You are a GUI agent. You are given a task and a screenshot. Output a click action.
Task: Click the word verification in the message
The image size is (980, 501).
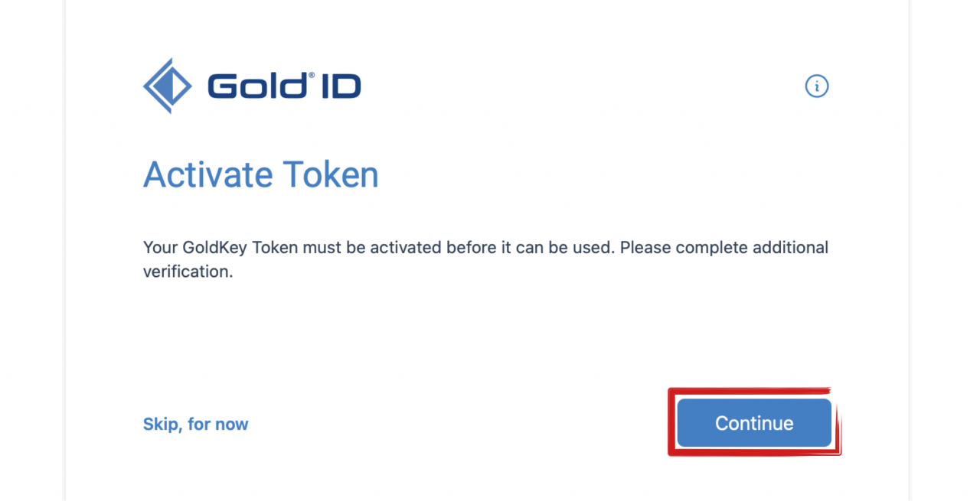[187, 272]
